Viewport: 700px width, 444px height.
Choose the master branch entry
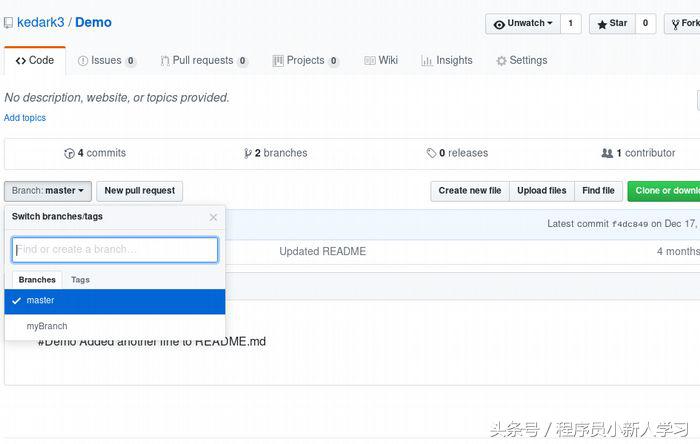point(115,301)
